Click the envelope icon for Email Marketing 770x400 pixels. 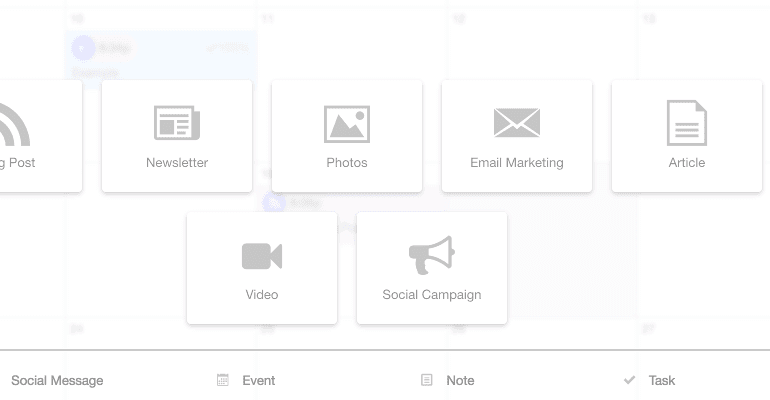click(517, 123)
